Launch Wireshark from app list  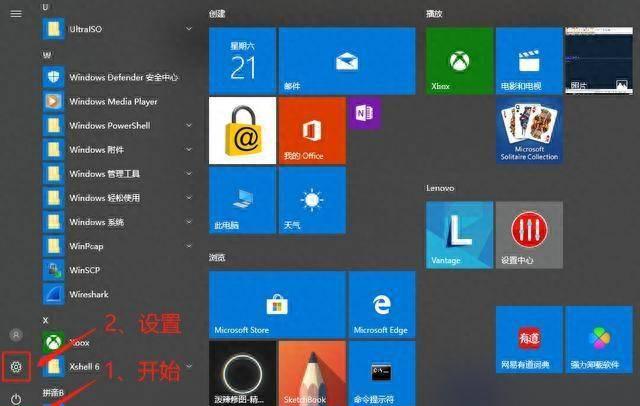pyautogui.click(x=118, y=294)
